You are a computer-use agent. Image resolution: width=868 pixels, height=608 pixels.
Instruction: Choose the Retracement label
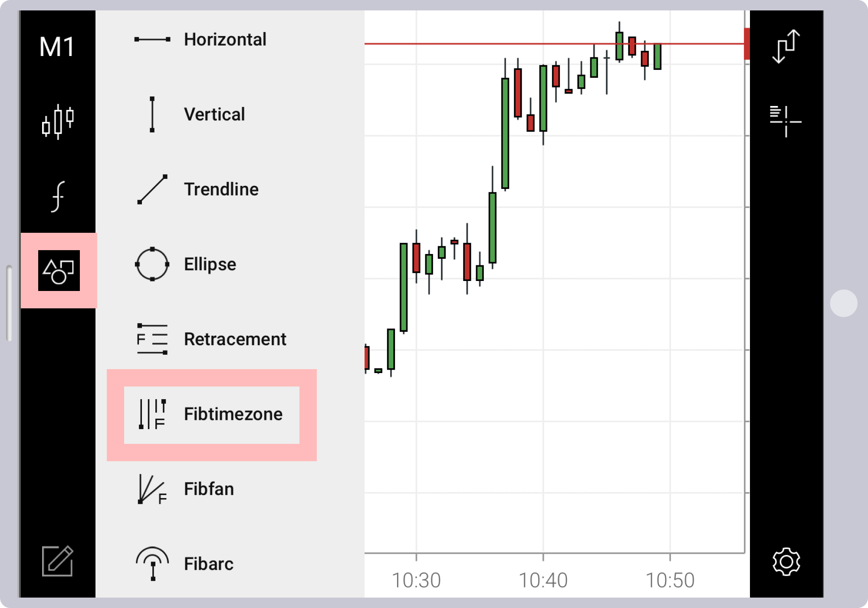235,339
